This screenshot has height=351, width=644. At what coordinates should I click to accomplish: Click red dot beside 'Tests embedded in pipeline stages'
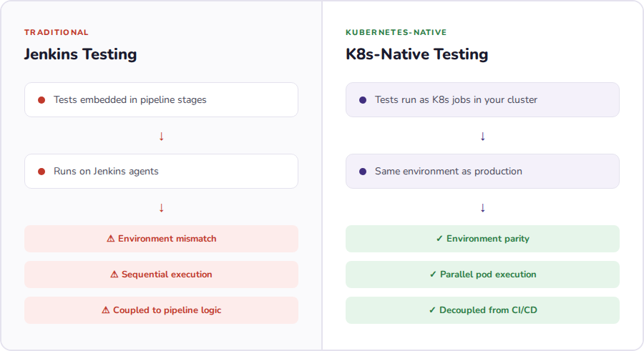(42, 100)
